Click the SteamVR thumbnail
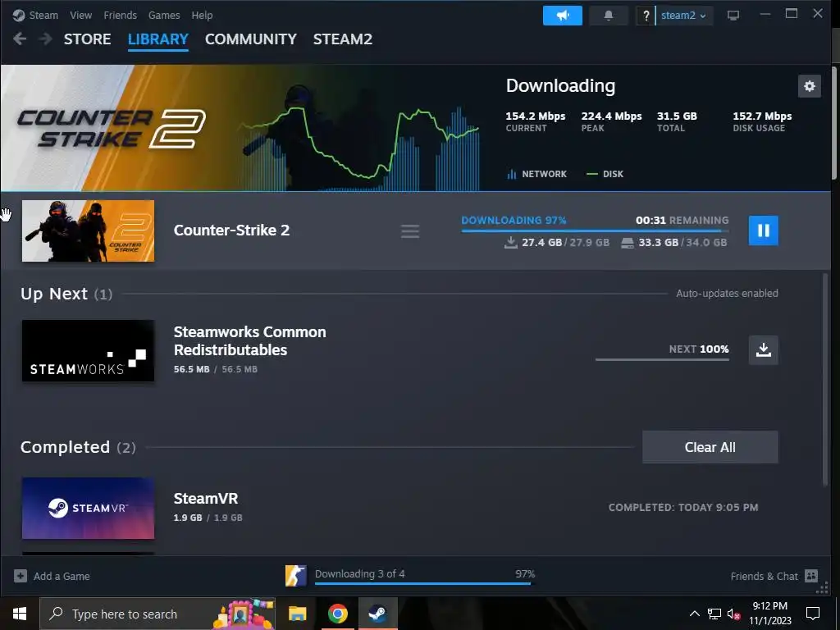 coord(88,509)
